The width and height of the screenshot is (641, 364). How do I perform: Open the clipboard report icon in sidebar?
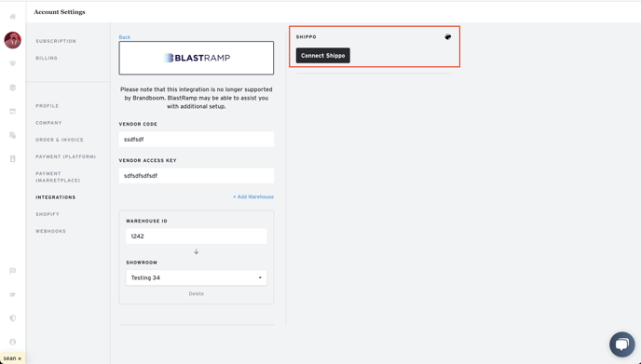tap(13, 158)
